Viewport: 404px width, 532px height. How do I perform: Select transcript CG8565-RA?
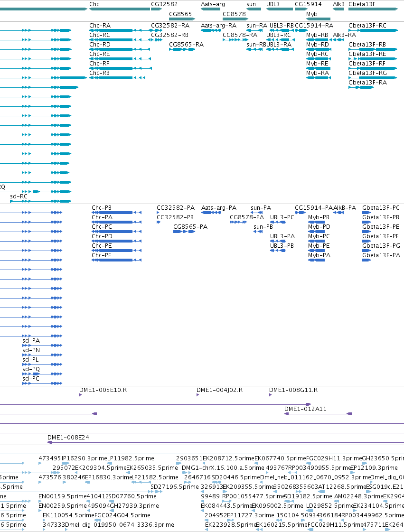186,45
